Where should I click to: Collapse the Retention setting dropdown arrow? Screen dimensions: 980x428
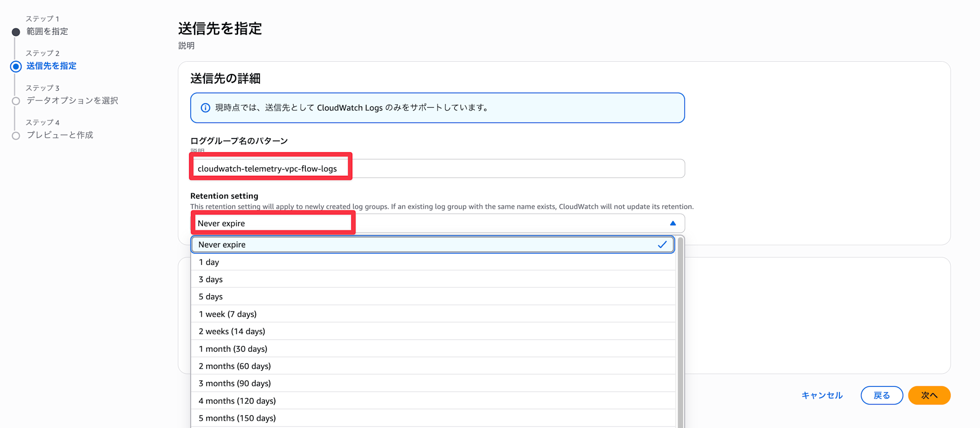coord(673,223)
